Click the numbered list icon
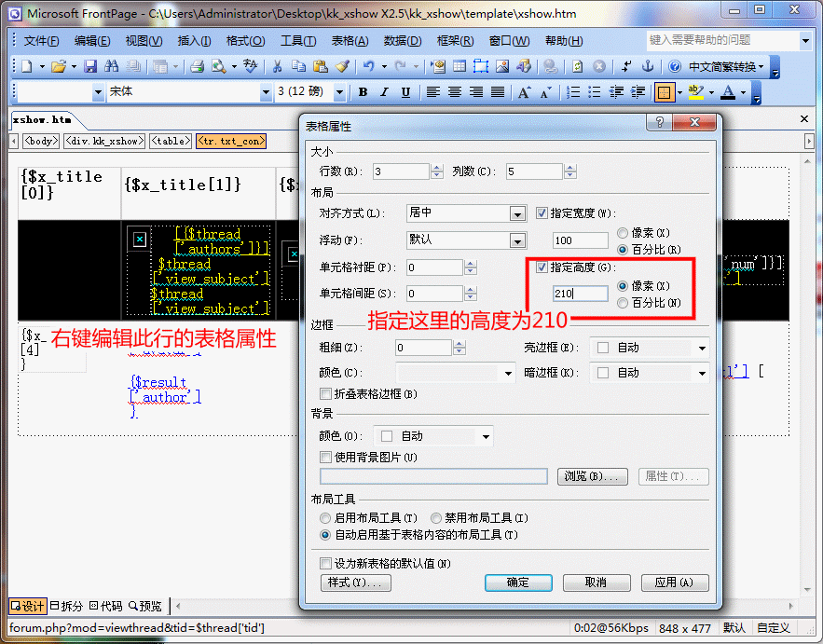The width and height of the screenshot is (823, 644). point(573,92)
